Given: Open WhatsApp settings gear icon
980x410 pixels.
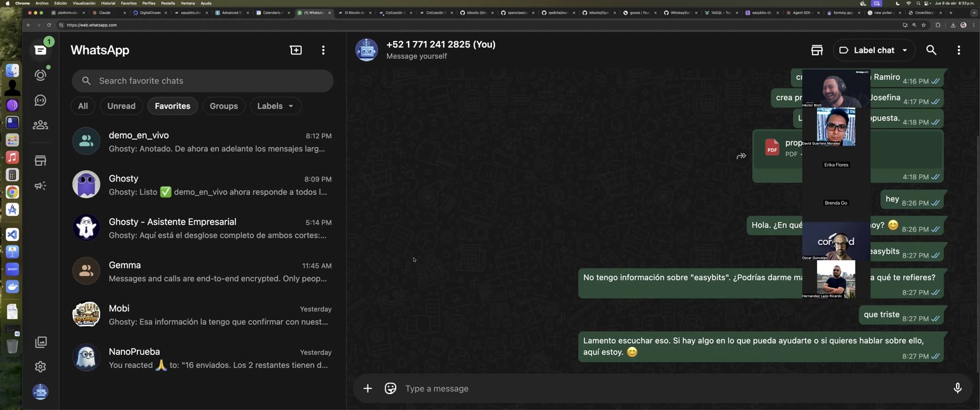Looking at the screenshot, I should (x=40, y=367).
